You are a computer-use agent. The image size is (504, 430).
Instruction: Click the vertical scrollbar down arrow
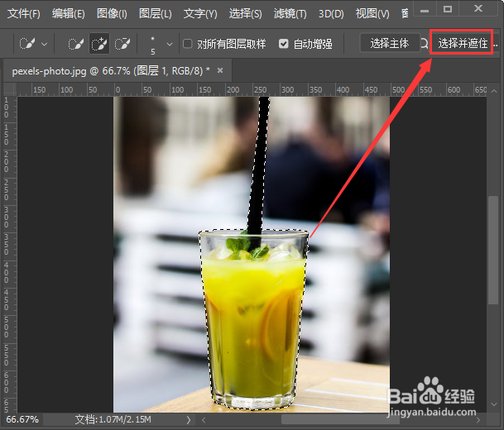pos(494,404)
